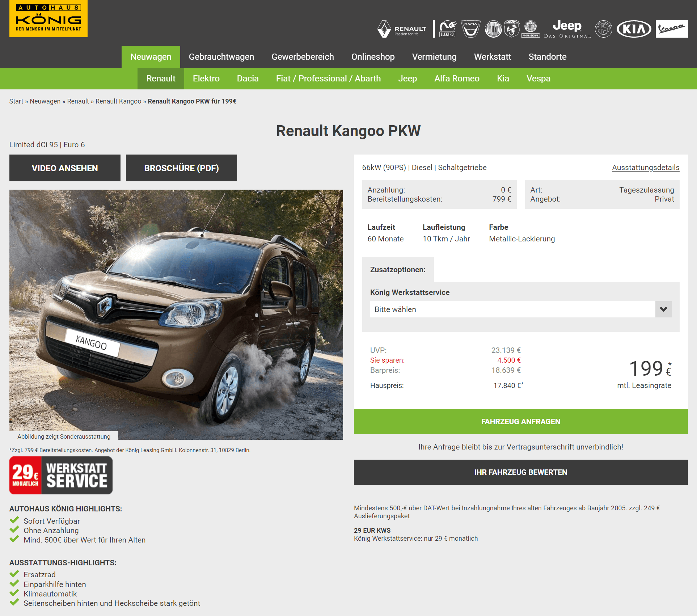
Task: Click the Laufzeit value 60 Monate
Action: [385, 239]
